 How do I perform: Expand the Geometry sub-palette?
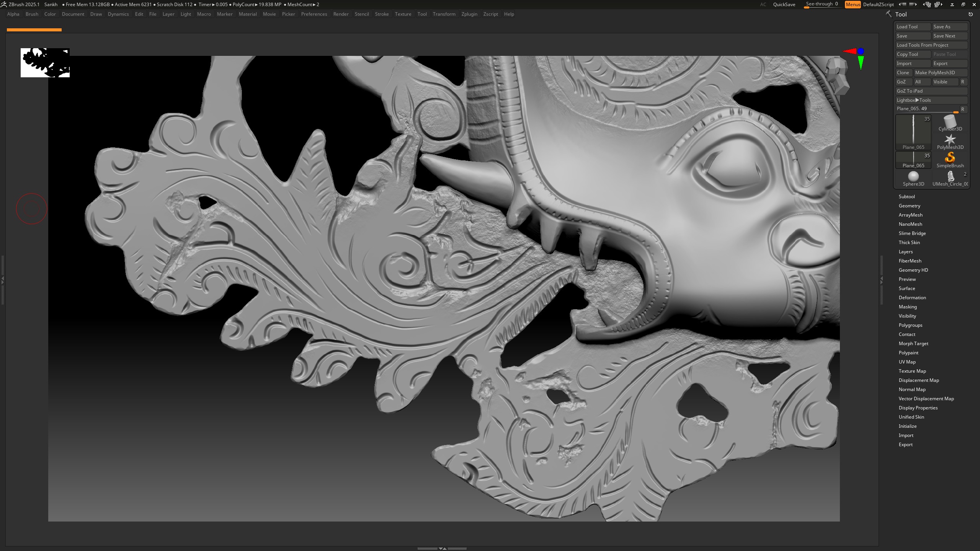pyautogui.click(x=910, y=206)
